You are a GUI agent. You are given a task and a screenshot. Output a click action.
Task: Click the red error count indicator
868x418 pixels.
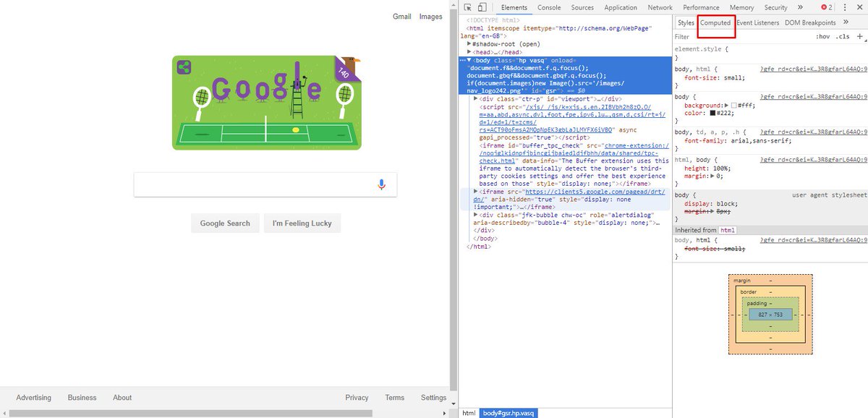[x=826, y=7]
